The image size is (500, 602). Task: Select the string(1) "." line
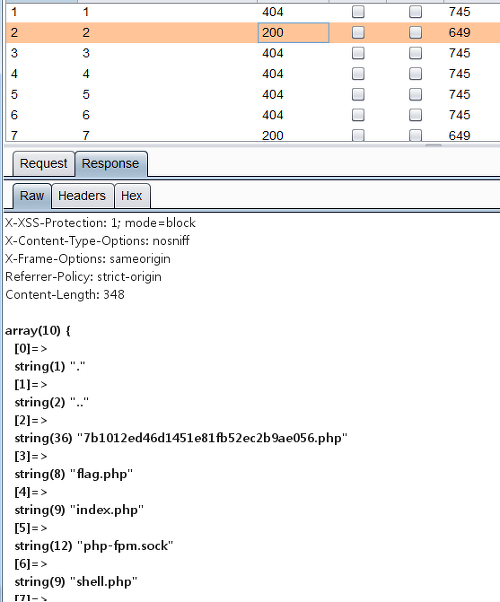click(50, 367)
